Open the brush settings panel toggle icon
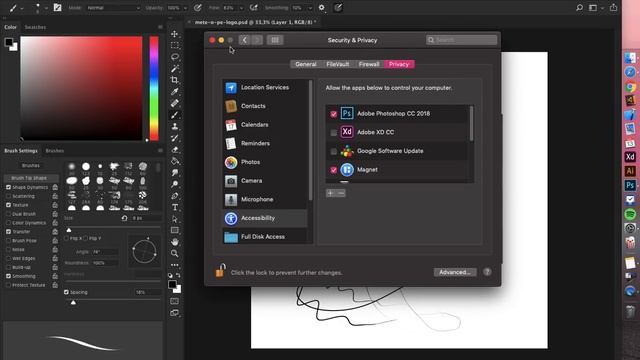This screenshot has height=360, width=640. coord(58,7)
